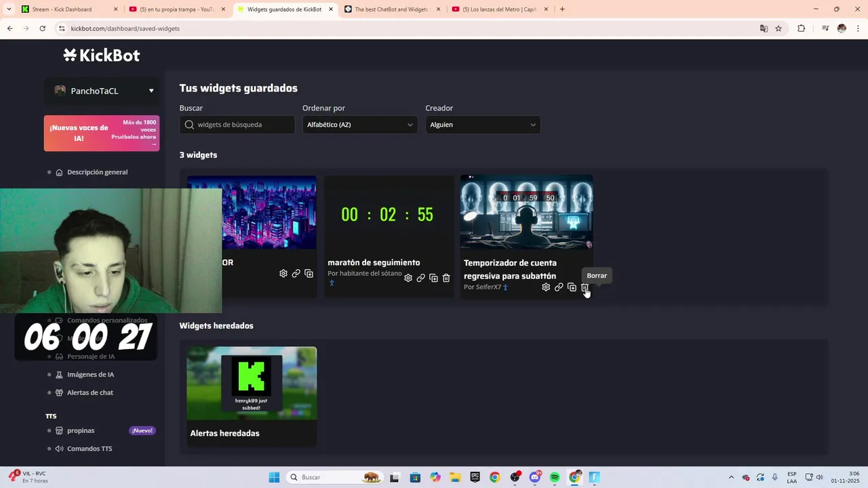The image size is (868, 488).
Task: Delete the maratón de seguimiento widget
Action: [446, 278]
